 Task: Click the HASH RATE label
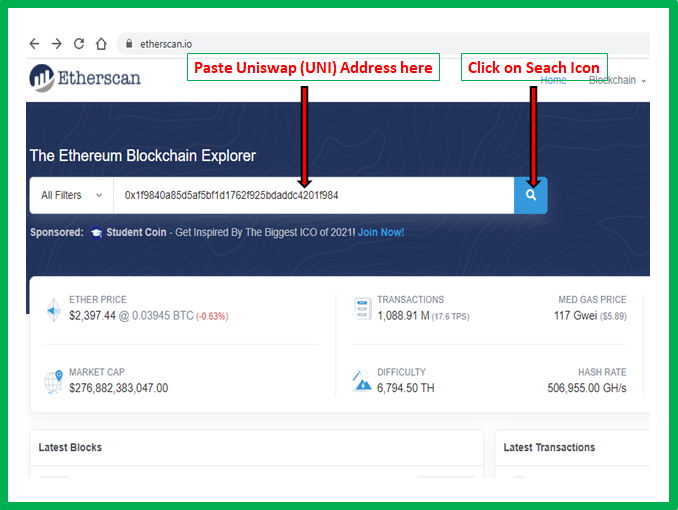coord(602,372)
